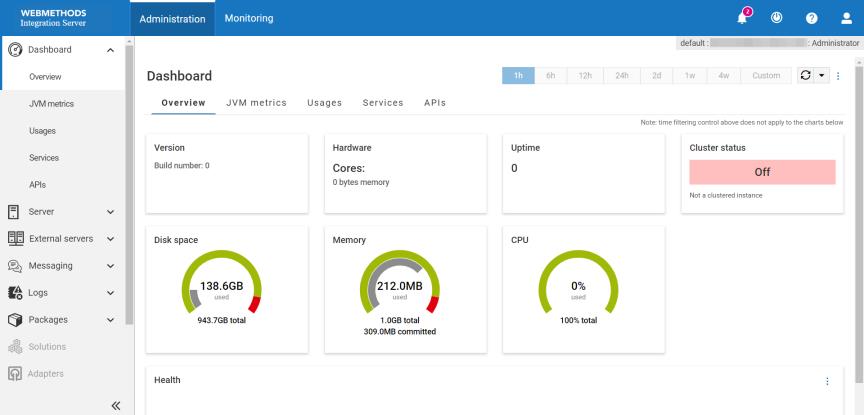Open the Dashboard options kebab menu
This screenshot has width=864, height=415.
point(838,76)
